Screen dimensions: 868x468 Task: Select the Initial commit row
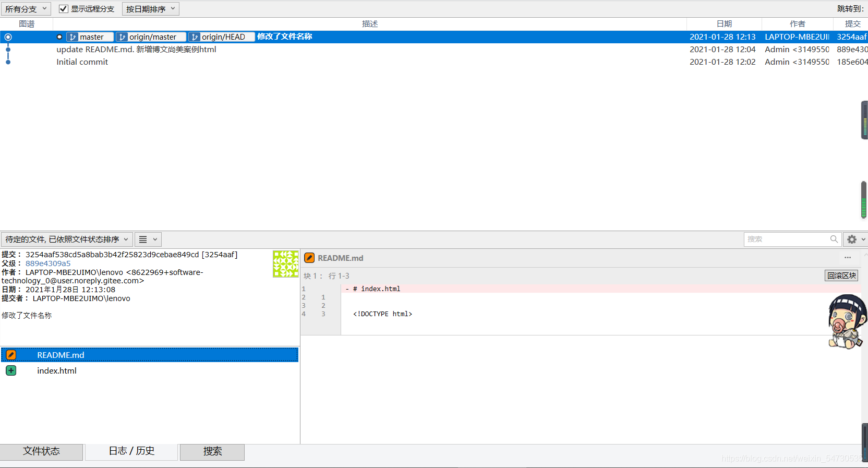tap(434, 62)
